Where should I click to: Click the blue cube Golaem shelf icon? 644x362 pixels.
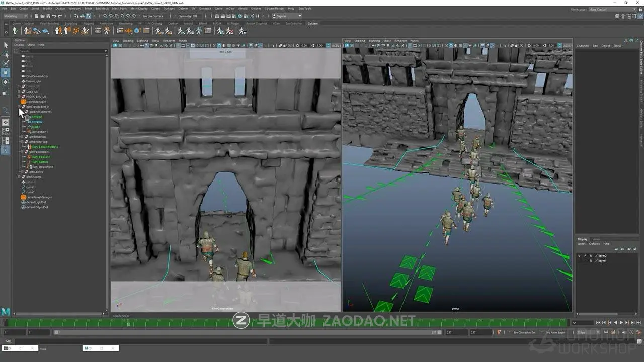tap(137, 31)
